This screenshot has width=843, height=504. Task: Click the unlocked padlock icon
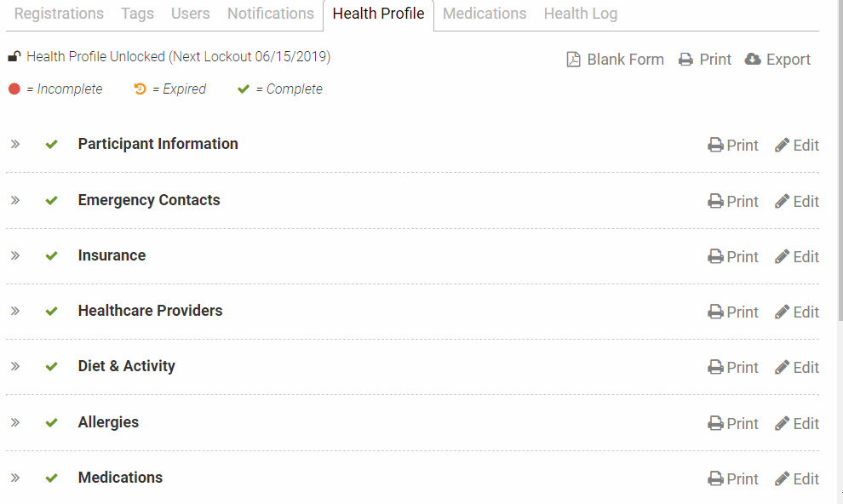click(x=14, y=57)
